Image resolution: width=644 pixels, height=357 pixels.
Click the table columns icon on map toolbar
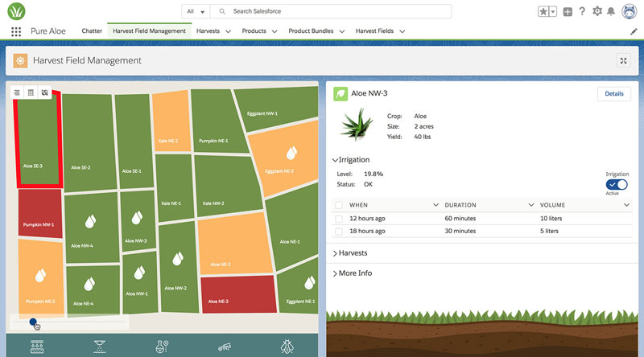coord(31,92)
